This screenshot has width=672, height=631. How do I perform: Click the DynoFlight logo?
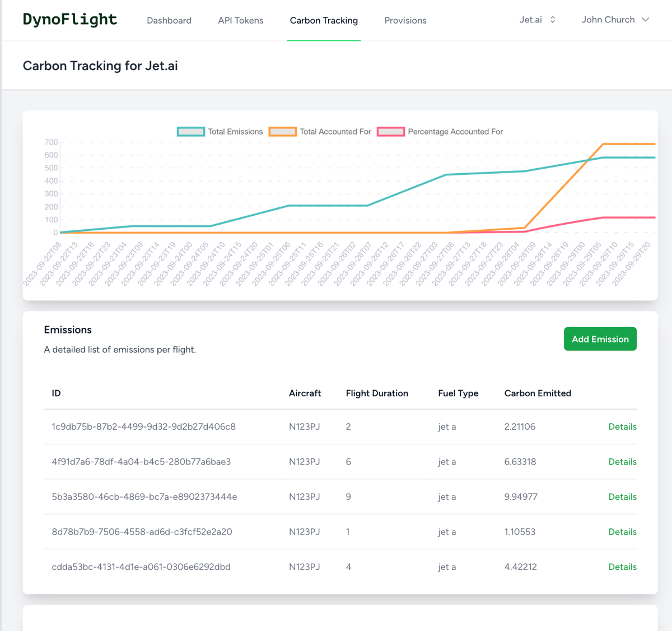69,19
